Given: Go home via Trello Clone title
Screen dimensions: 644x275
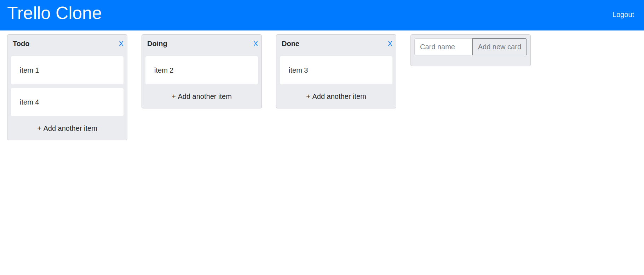Looking at the screenshot, I should point(54,13).
